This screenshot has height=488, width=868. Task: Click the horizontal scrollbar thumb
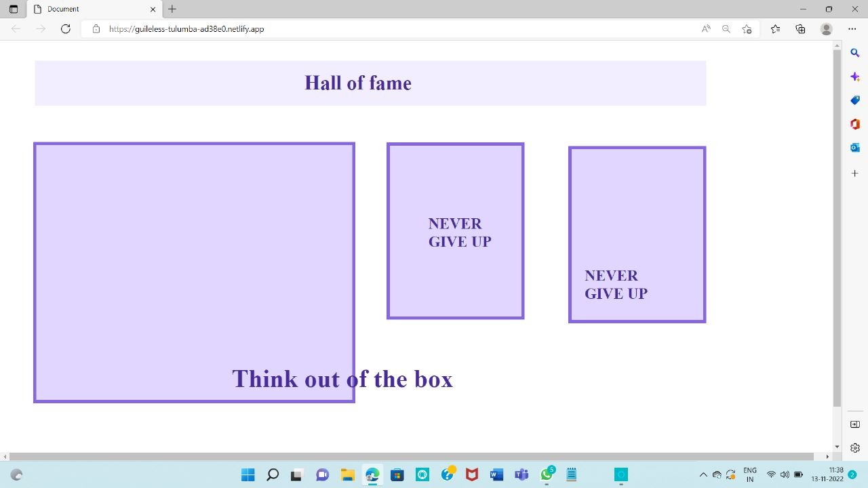411,457
